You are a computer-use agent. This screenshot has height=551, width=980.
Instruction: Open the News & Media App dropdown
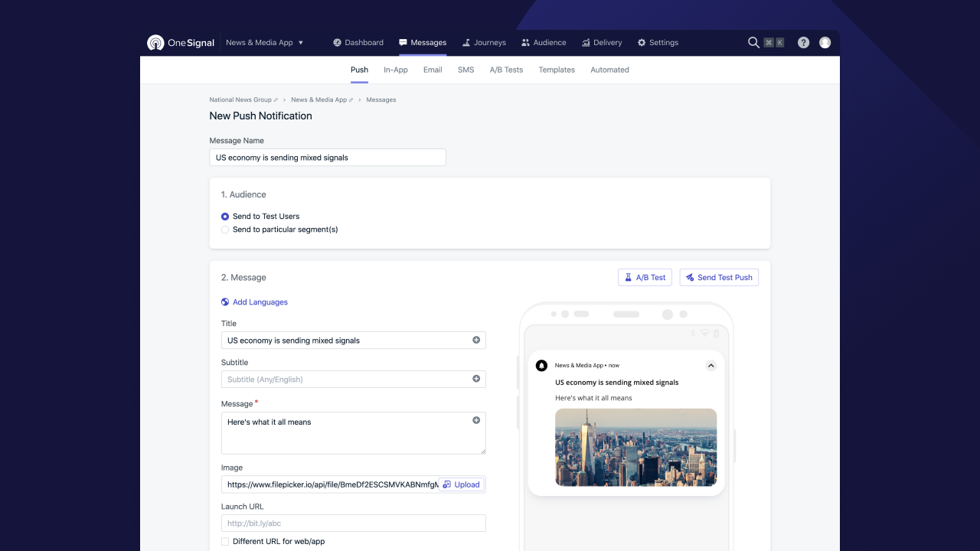265,43
